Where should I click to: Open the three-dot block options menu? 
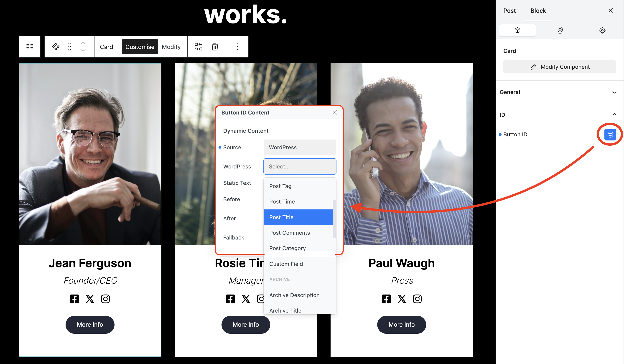tap(237, 46)
